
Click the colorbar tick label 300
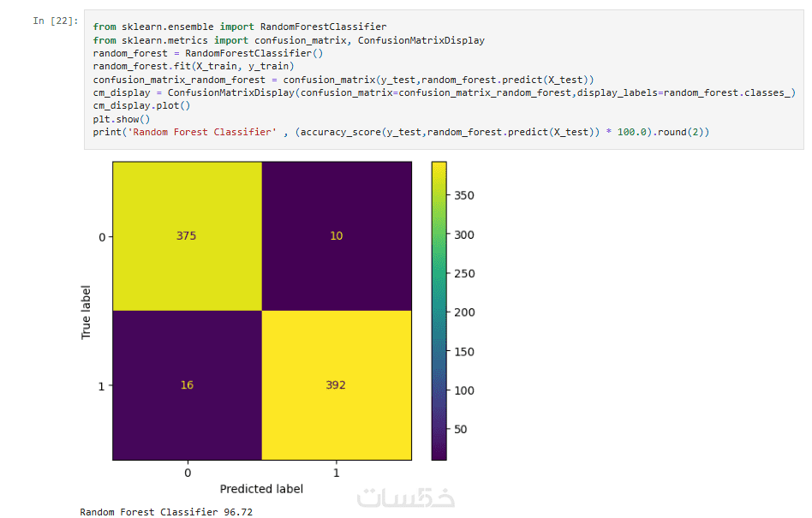pos(464,235)
